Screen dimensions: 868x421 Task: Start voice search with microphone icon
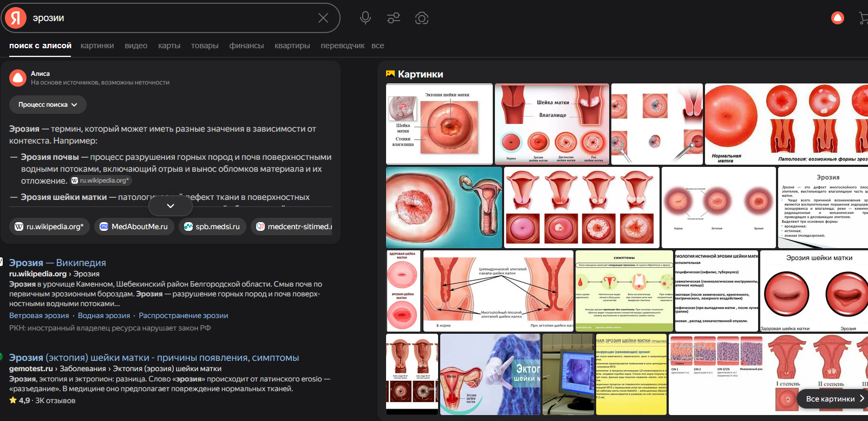pos(366,18)
